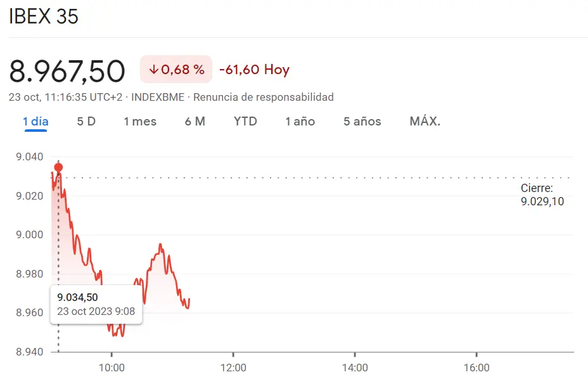588x384 pixels.
Task: Open Renuncia de responsabilidad link
Action: (264, 97)
